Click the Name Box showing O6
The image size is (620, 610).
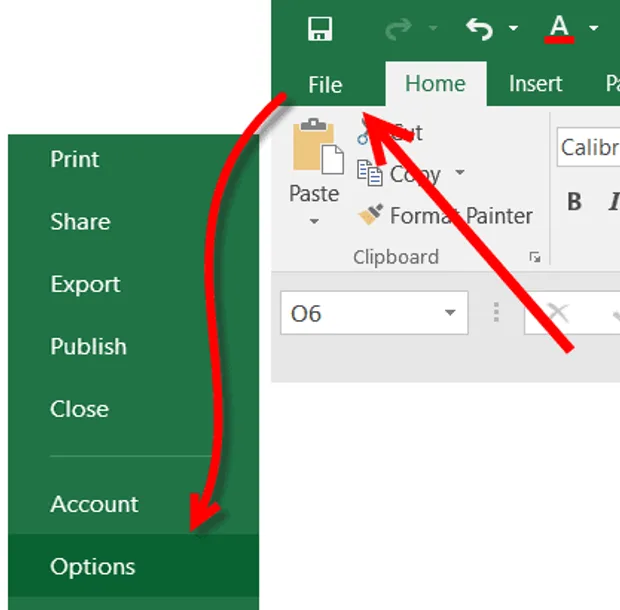tap(374, 313)
